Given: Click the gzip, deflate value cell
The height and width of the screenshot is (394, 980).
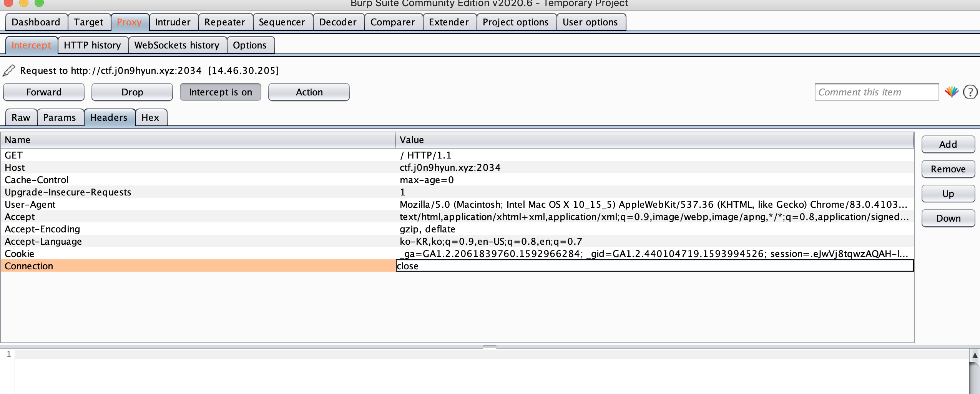Looking at the screenshot, I should click(x=654, y=229).
